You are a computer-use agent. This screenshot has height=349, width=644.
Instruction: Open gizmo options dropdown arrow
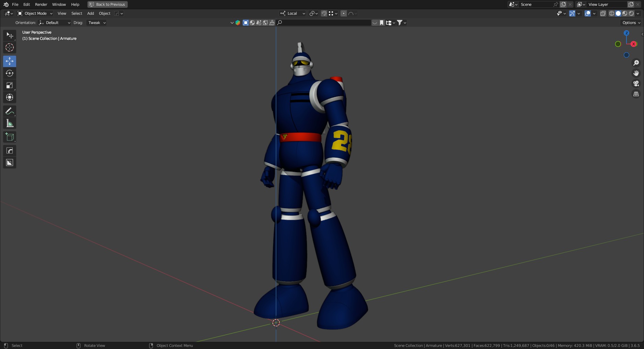[x=579, y=13]
